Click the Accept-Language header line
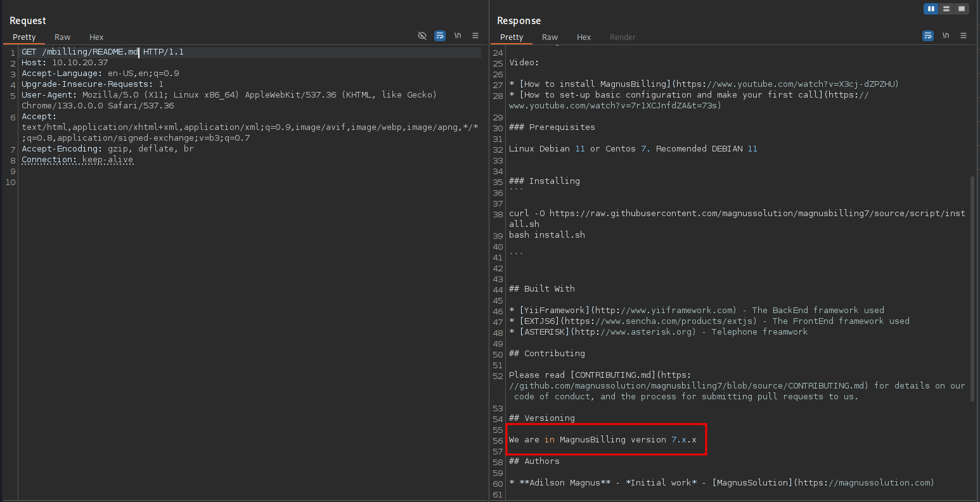Screen dimensions: 980x502 [x=100, y=74]
